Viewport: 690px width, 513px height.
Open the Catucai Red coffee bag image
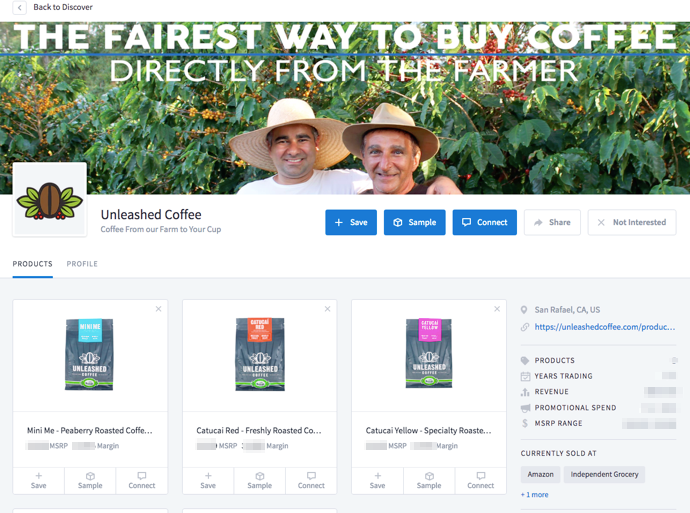[x=260, y=354]
